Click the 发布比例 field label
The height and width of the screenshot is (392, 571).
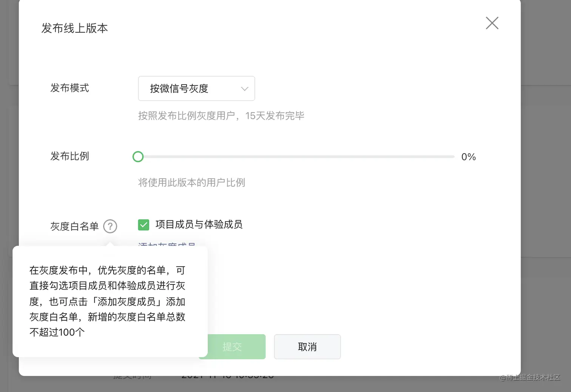69,157
